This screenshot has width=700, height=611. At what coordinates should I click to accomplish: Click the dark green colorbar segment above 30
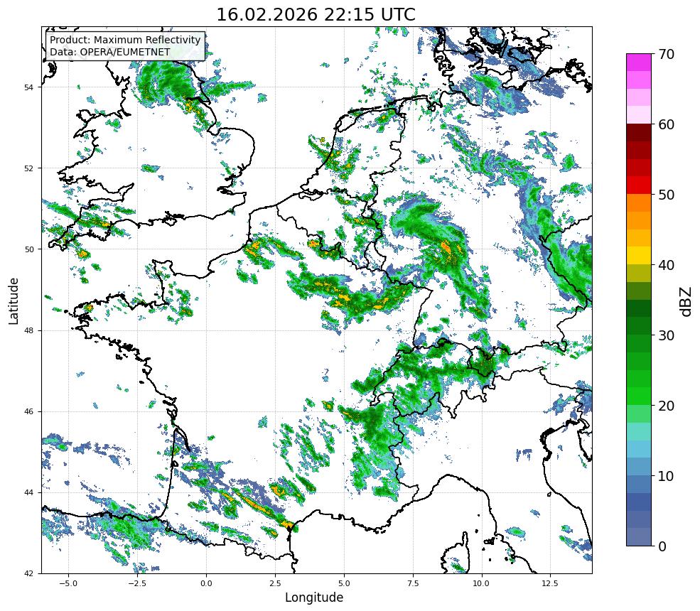(639, 326)
